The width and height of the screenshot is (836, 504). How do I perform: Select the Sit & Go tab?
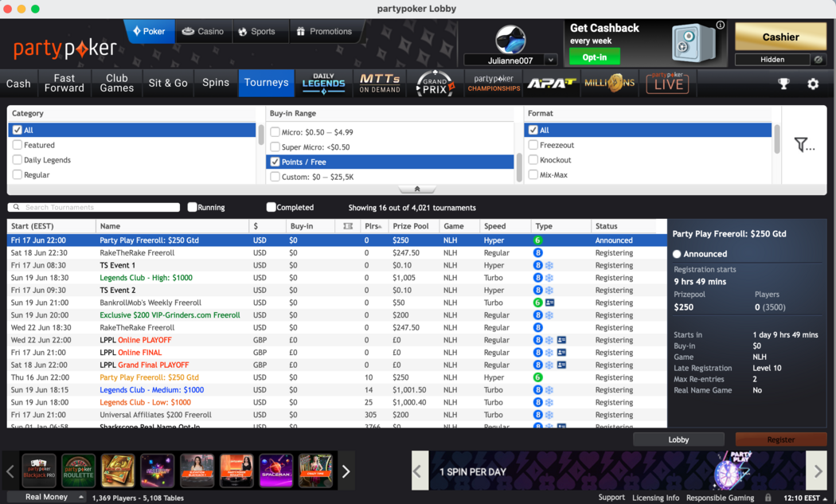pos(167,83)
